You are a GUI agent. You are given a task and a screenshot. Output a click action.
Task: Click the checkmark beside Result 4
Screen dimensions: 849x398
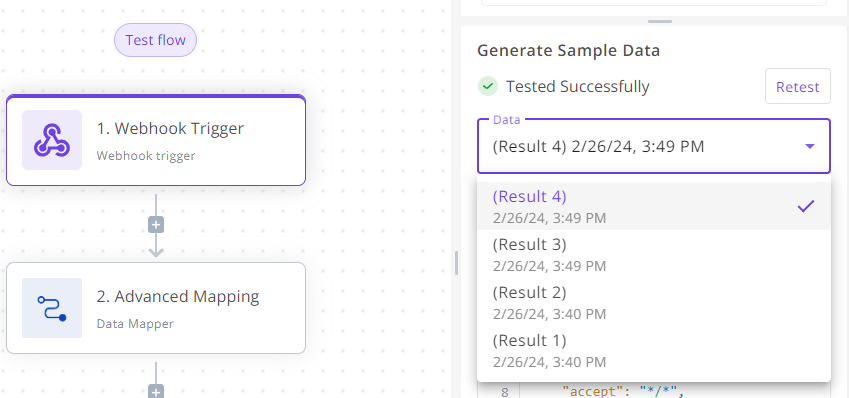[x=806, y=206]
